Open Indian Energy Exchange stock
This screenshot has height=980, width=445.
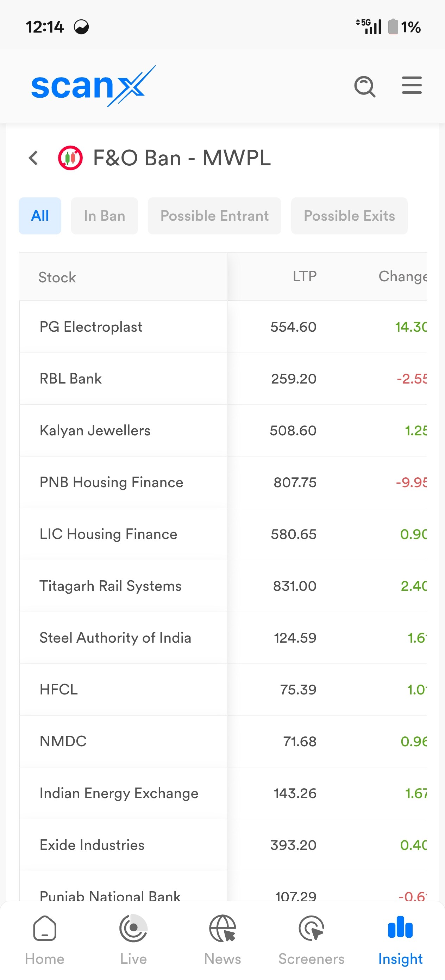[119, 793]
